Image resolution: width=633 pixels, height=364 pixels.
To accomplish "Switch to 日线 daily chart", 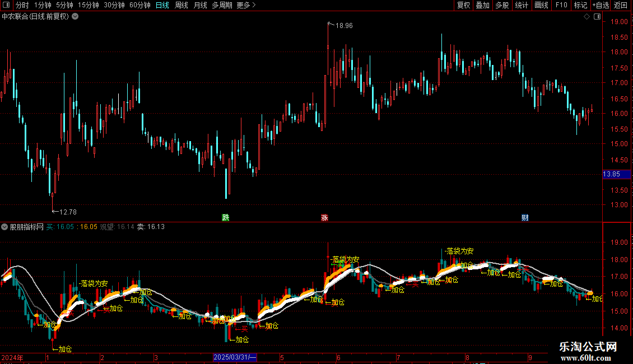I will pos(162,5).
